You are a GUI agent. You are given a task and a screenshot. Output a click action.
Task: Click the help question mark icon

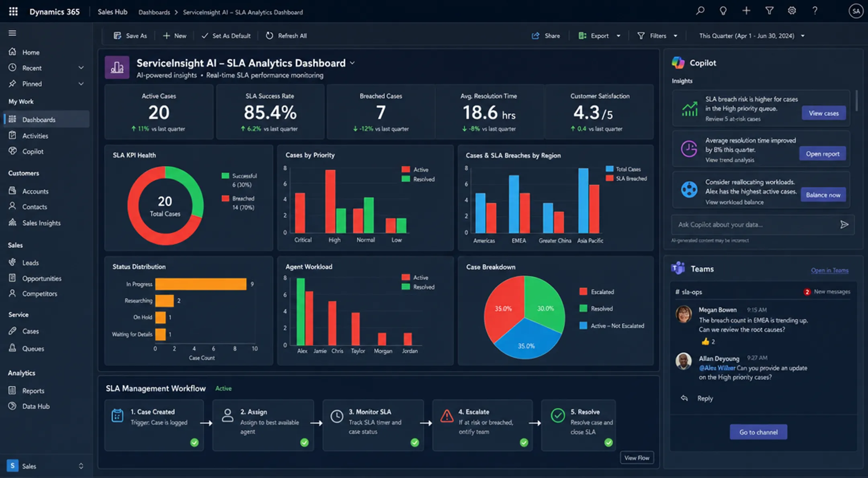pyautogui.click(x=815, y=11)
